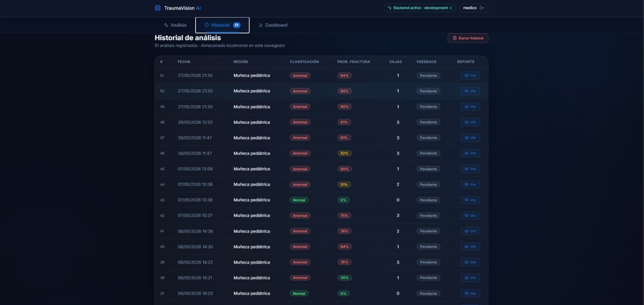The height and width of the screenshot is (305, 644).
Task: Open Ver report for row 38
Action: pos(470,278)
